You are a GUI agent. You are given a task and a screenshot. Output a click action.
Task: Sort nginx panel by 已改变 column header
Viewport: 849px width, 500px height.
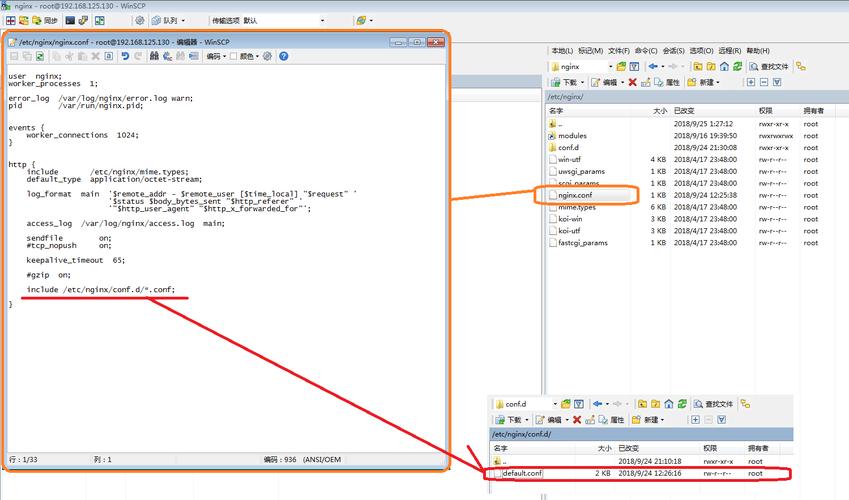713,111
